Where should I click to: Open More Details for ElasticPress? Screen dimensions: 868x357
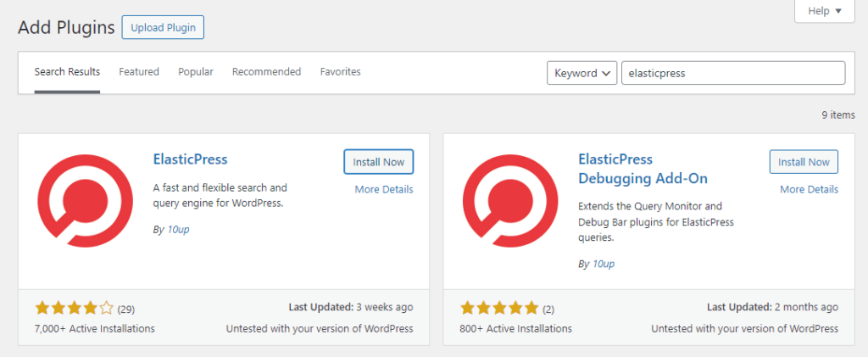click(384, 190)
